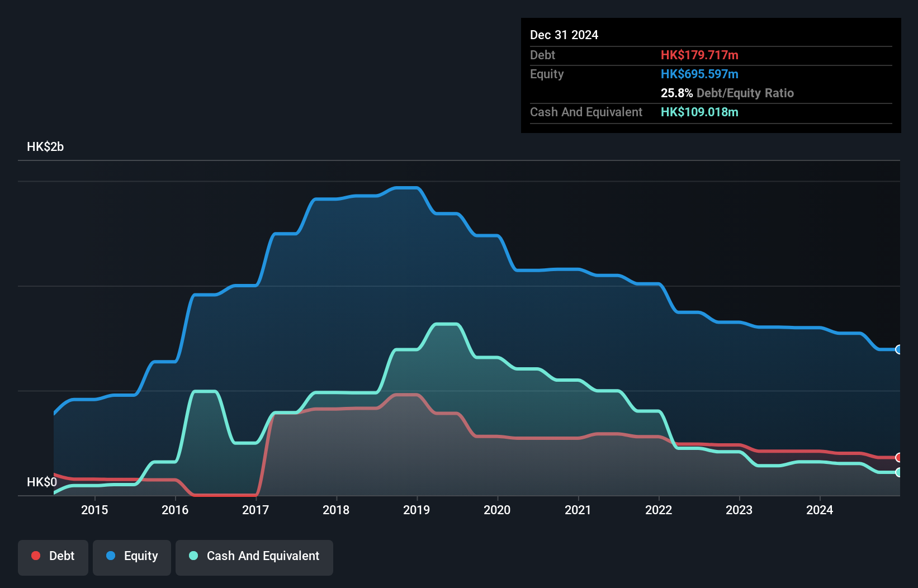Click the 2024 x-axis label

pos(820,510)
